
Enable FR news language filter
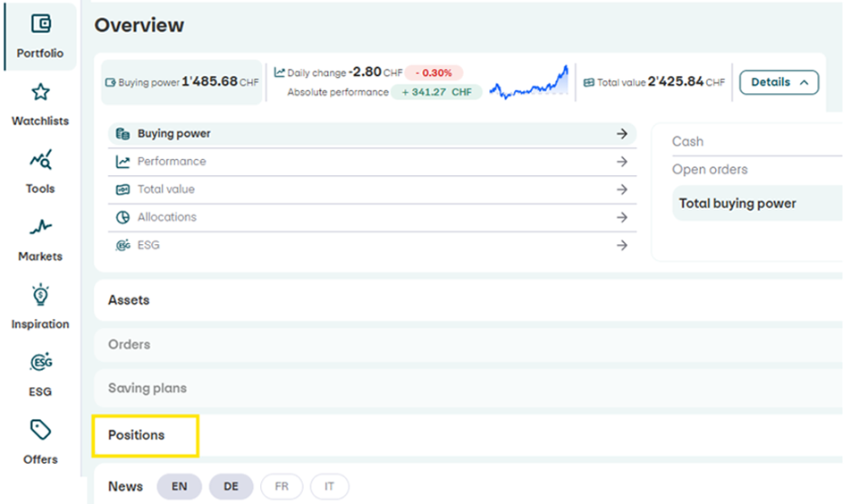coord(282,486)
